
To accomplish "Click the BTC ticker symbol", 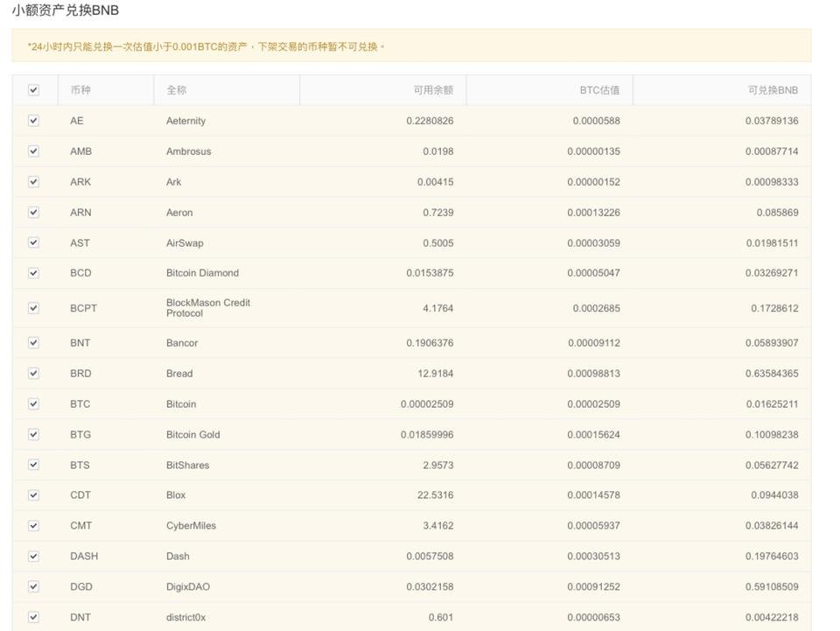I will [x=80, y=403].
